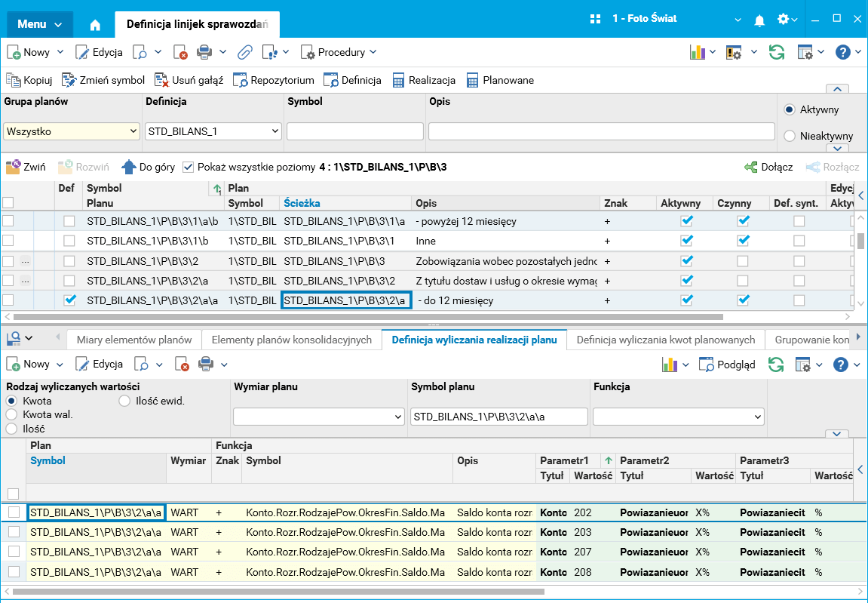Switch to Miary elementów planów tab

click(134, 340)
